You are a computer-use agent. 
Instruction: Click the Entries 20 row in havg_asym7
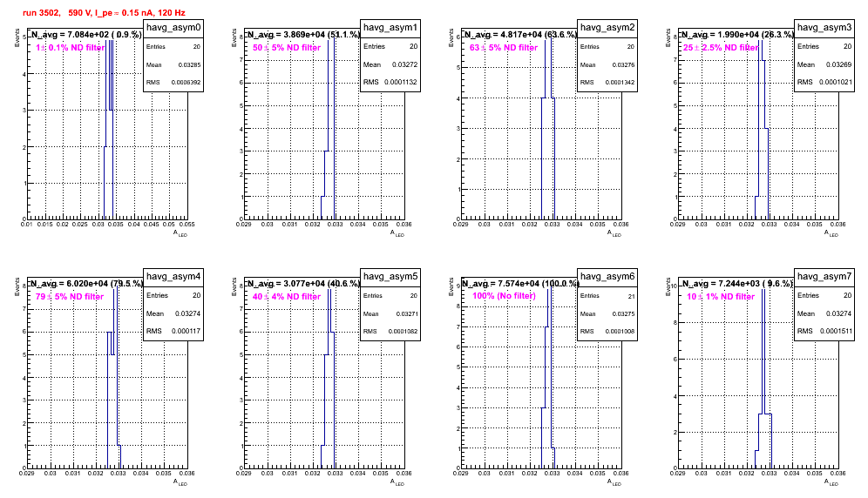pos(824,295)
